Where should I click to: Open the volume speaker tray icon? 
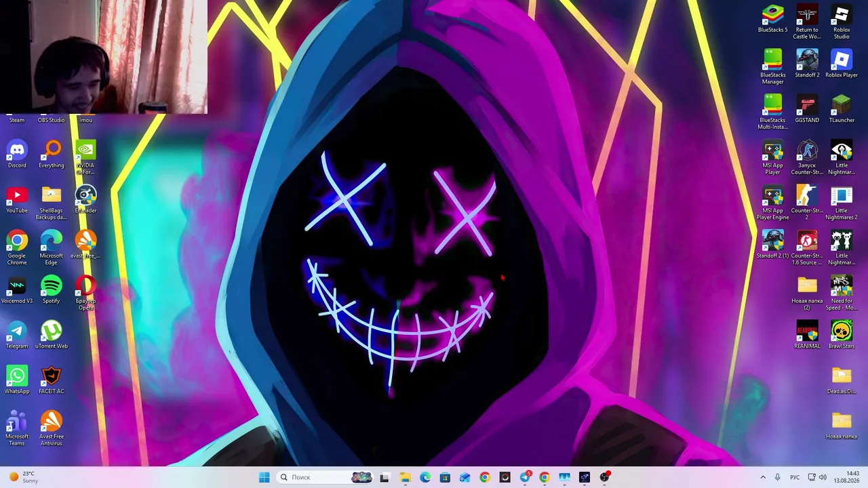(823, 477)
